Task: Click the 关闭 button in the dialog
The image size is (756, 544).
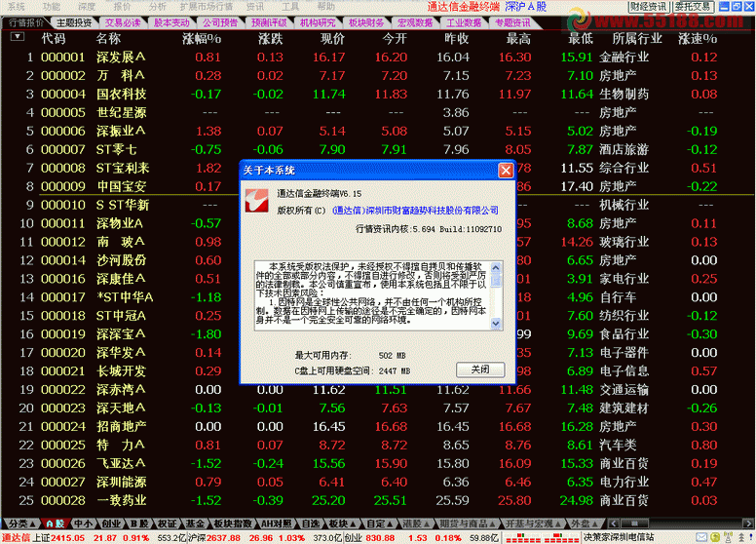Action: click(x=480, y=369)
